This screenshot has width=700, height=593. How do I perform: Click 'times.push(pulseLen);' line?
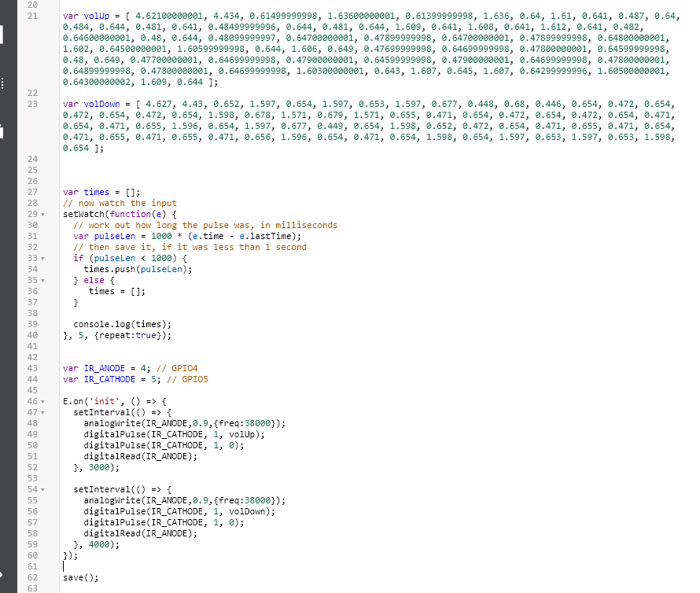(138, 269)
